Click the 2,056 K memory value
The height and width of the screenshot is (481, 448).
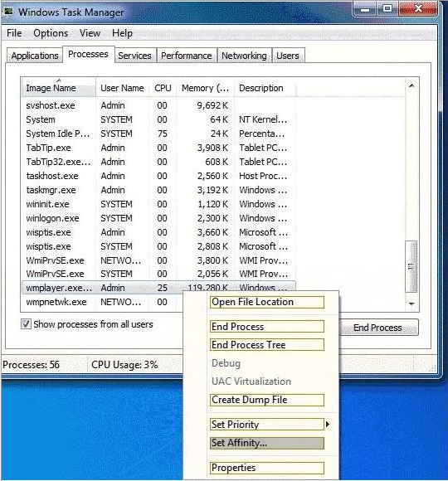coord(212,274)
